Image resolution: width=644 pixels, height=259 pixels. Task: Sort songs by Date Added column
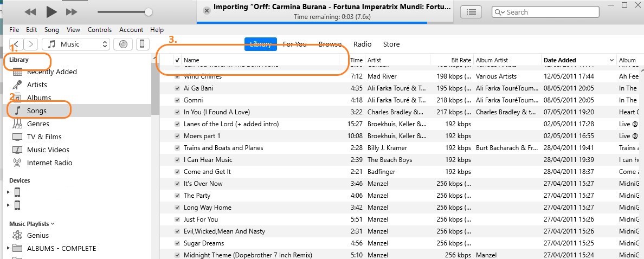[x=561, y=60]
